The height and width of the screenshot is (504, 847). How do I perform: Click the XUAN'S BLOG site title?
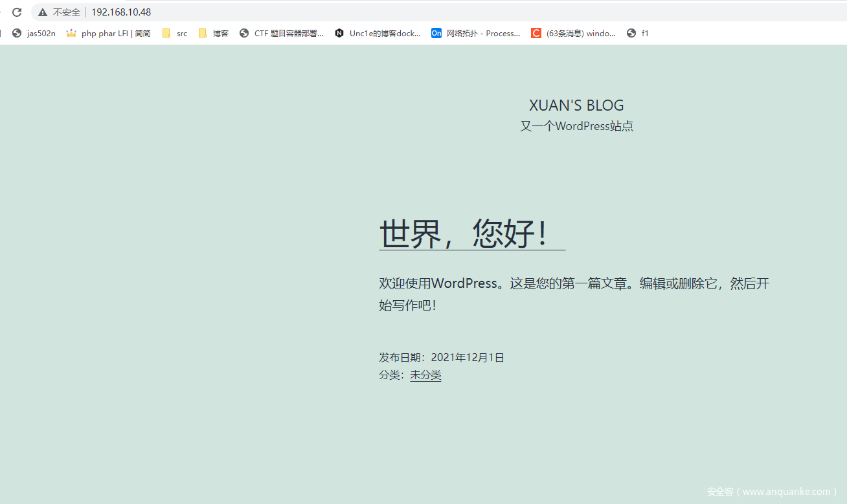(x=576, y=105)
